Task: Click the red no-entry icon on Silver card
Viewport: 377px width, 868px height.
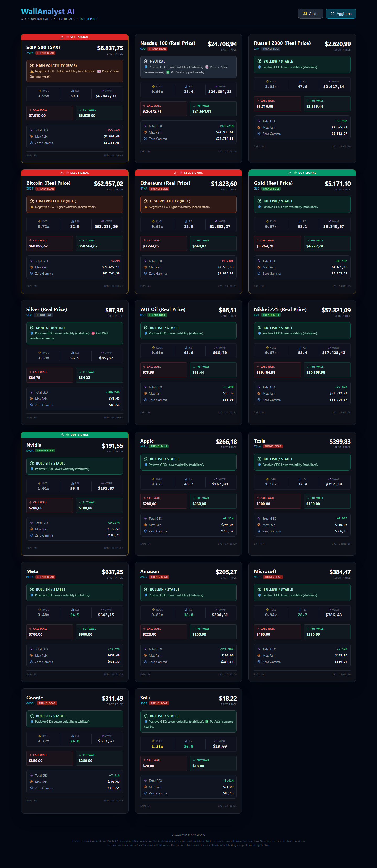Action: pos(93,333)
